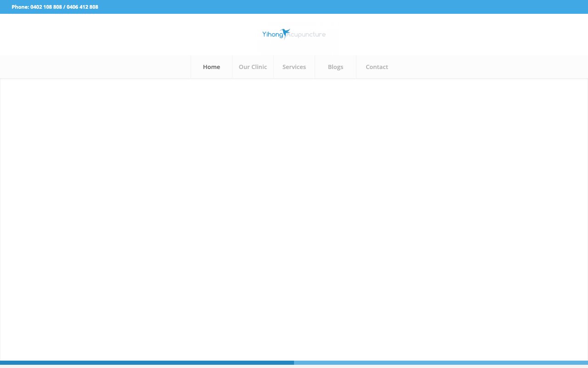Click empty navigation bar left of Home
Viewport: 588px width, 368px height.
click(92, 67)
